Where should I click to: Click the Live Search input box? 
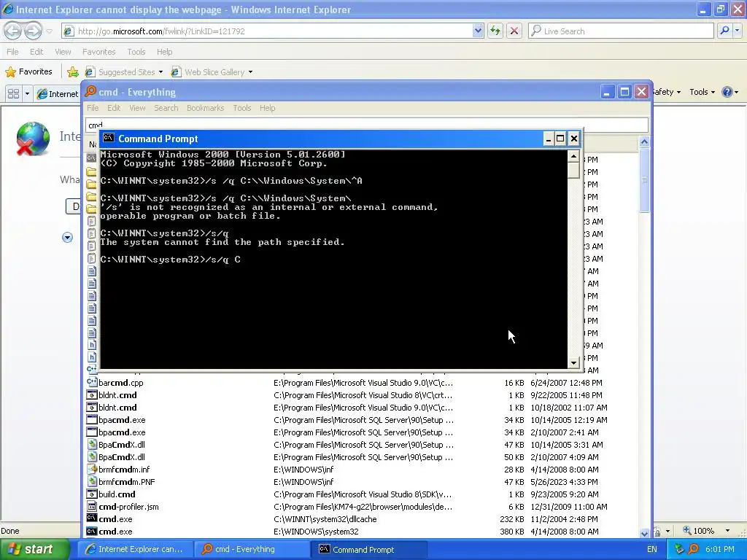tap(620, 31)
